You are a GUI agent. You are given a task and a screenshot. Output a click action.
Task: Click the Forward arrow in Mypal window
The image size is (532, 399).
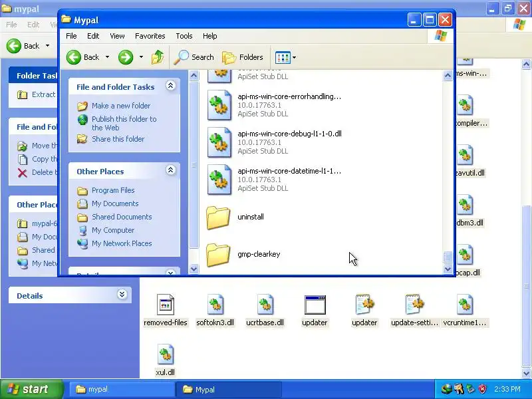pos(126,57)
